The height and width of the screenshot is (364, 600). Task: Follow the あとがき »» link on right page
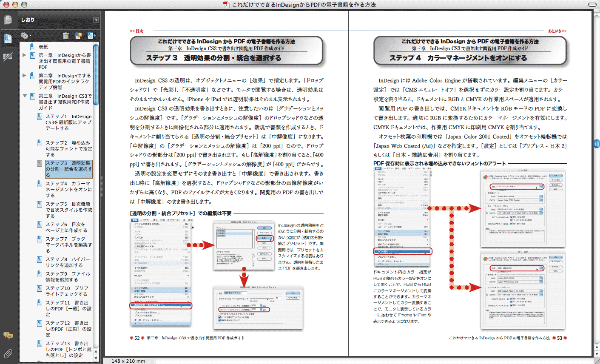tap(557, 31)
